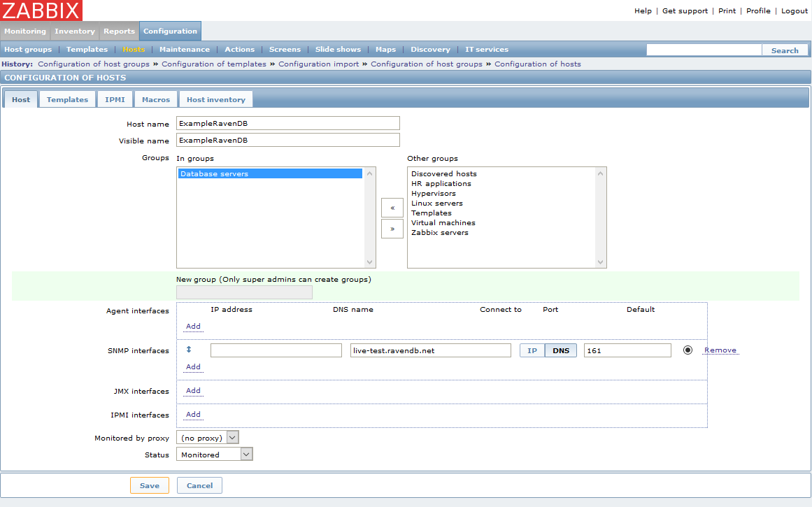This screenshot has height=507, width=812.
Task: Open the Reports menu
Action: click(119, 31)
